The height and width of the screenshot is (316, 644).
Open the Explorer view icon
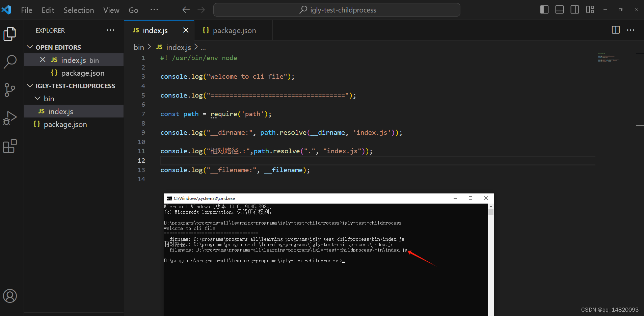click(10, 34)
